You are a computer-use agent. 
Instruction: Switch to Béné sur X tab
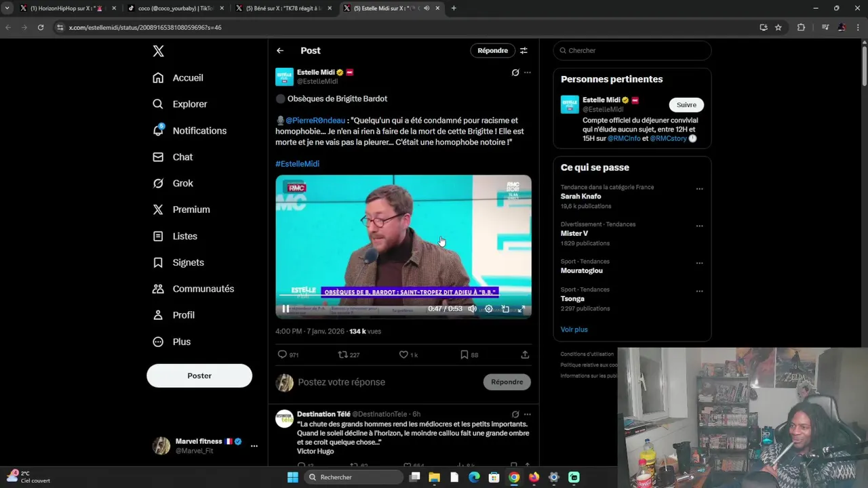[x=283, y=8]
